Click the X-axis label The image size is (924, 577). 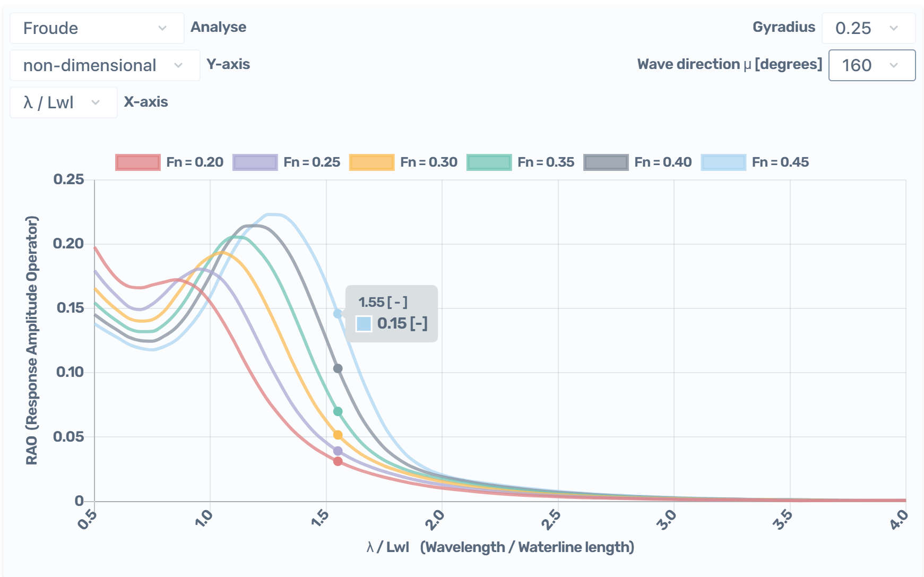tap(146, 102)
